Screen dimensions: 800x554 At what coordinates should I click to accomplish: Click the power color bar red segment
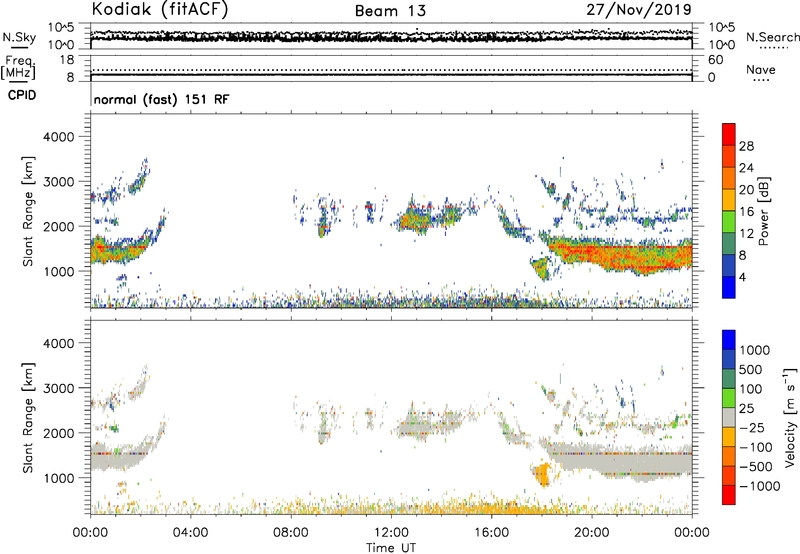point(729,134)
